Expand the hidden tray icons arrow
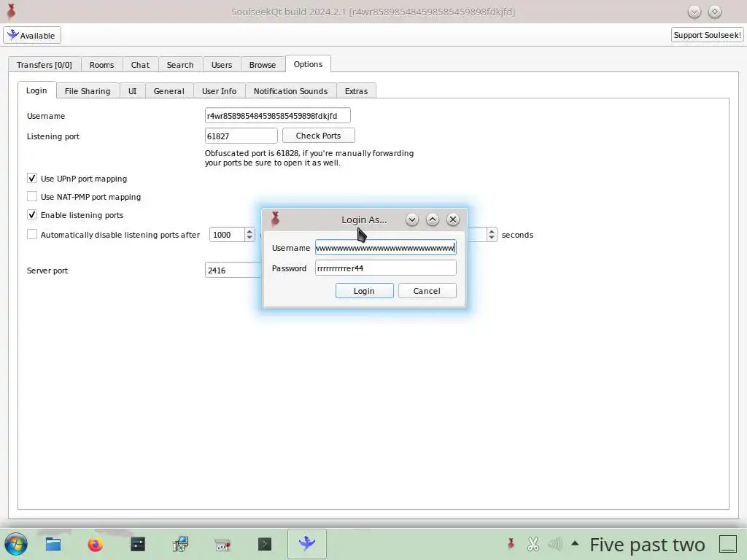The width and height of the screenshot is (747, 560). pos(575,542)
